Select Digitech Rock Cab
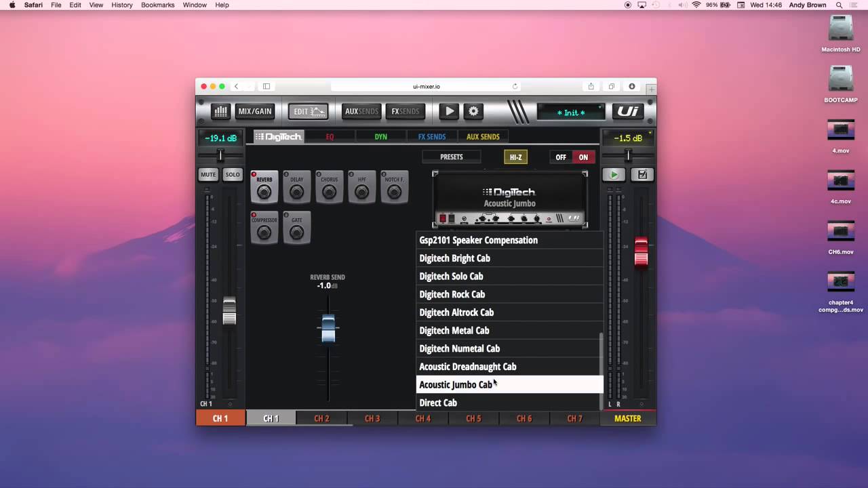The height and width of the screenshot is (488, 868). pyautogui.click(x=509, y=294)
